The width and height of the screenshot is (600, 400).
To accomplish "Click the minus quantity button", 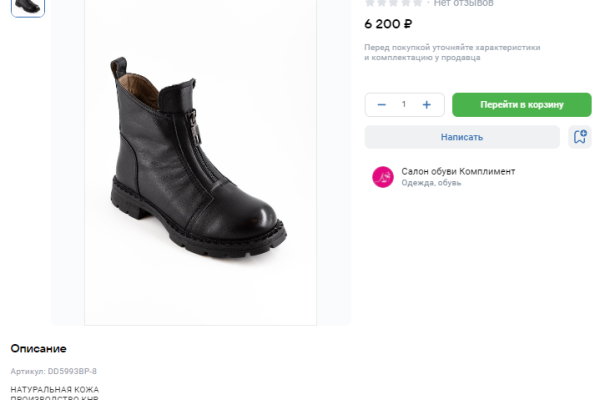I will coord(381,105).
